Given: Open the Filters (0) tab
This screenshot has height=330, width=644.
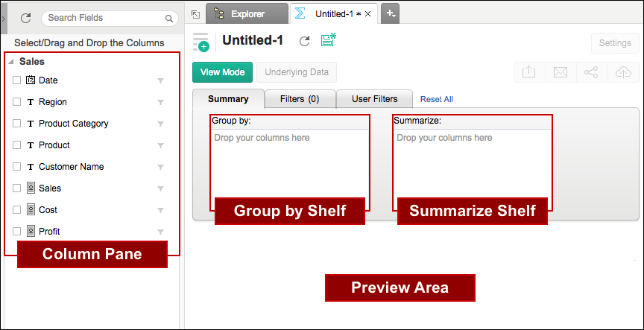Looking at the screenshot, I should click(x=300, y=99).
